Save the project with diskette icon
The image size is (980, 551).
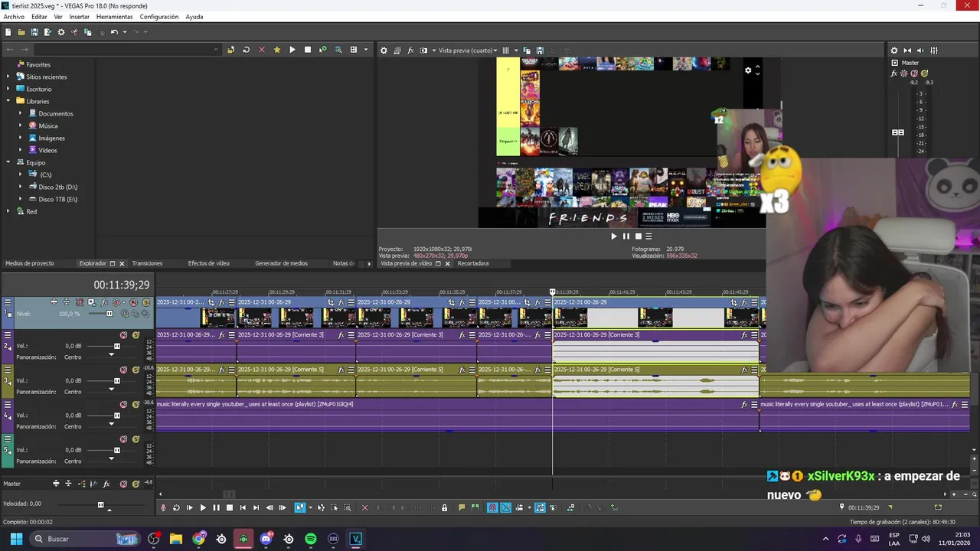34,32
